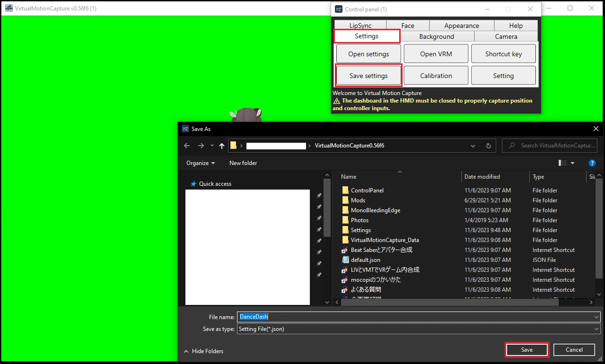Select MonoBleedingEdge folder
The image size is (605, 364).
(376, 210)
